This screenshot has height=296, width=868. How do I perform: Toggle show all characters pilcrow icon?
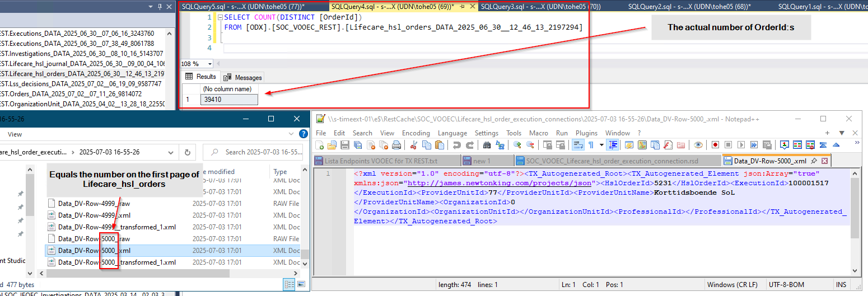pos(591,145)
